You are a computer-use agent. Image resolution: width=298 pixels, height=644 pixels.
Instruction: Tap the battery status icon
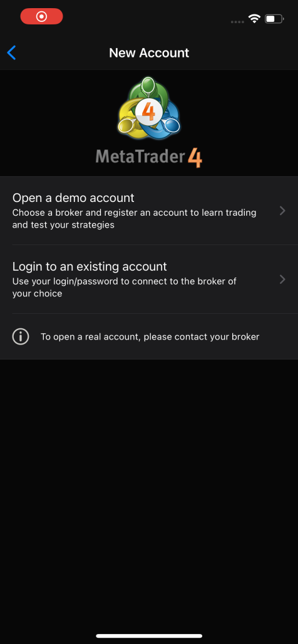coord(274,19)
